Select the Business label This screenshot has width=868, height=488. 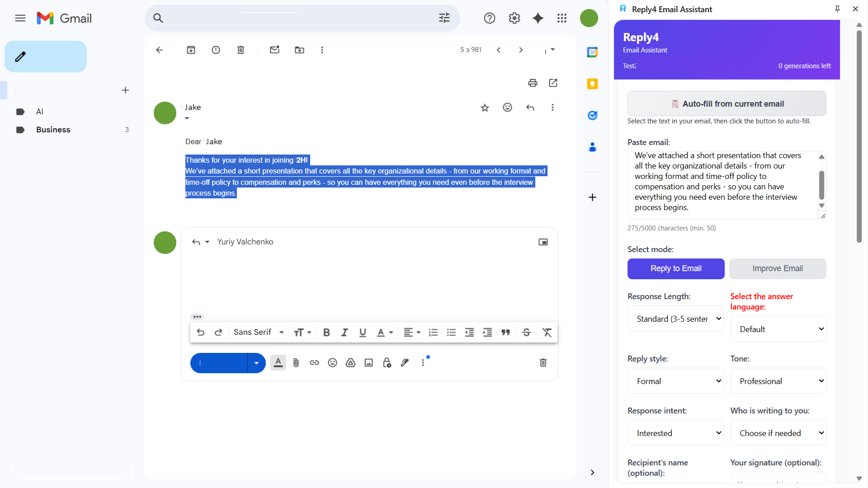[x=53, y=130]
